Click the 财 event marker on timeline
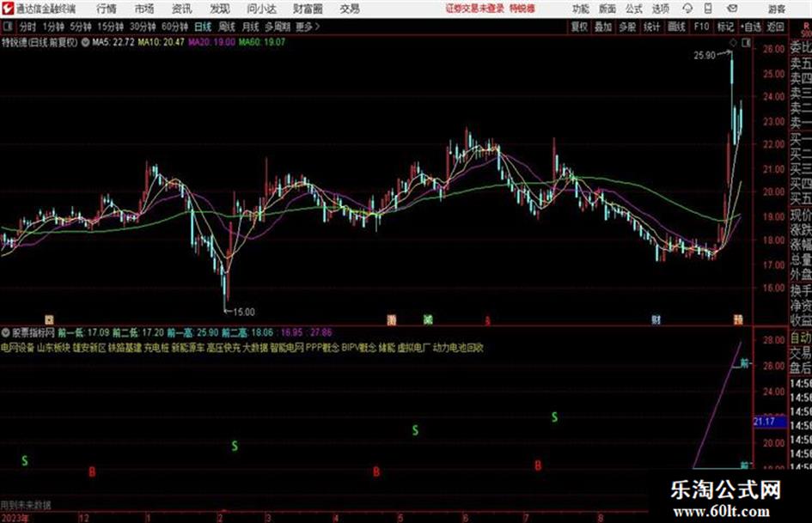This screenshot has width=812, height=523. [656, 320]
